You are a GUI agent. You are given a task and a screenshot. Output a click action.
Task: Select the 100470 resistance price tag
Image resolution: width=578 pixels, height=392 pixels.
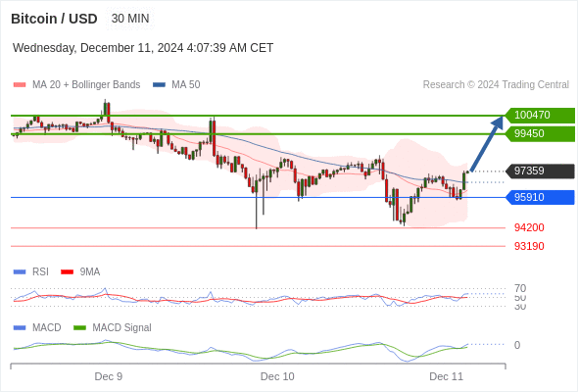[540, 115]
